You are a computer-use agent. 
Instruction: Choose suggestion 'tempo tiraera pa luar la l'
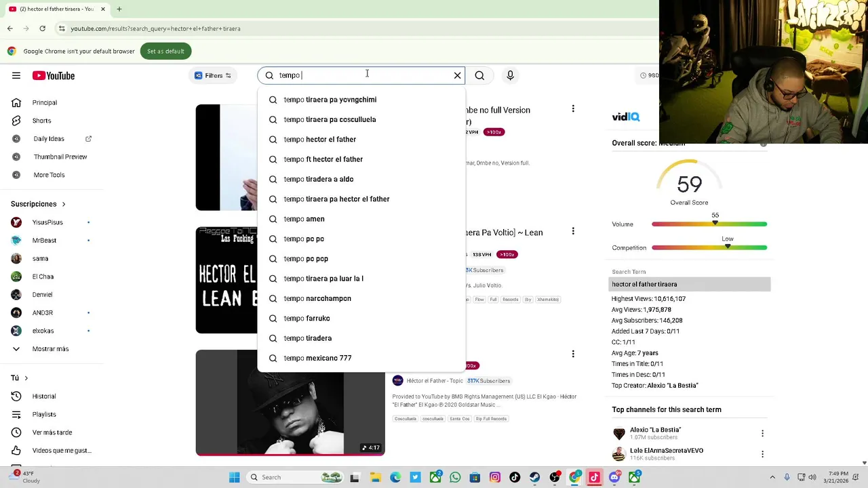[361, 279]
